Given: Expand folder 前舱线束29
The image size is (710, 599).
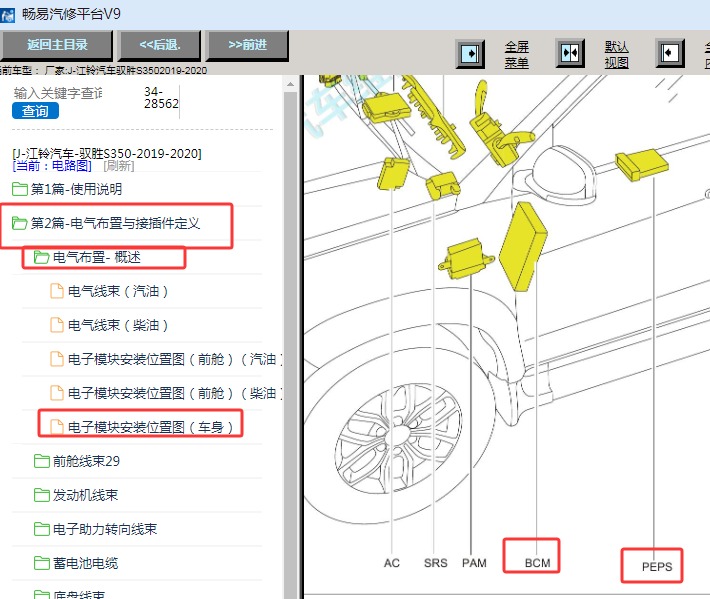Looking at the screenshot, I should [x=86, y=461].
